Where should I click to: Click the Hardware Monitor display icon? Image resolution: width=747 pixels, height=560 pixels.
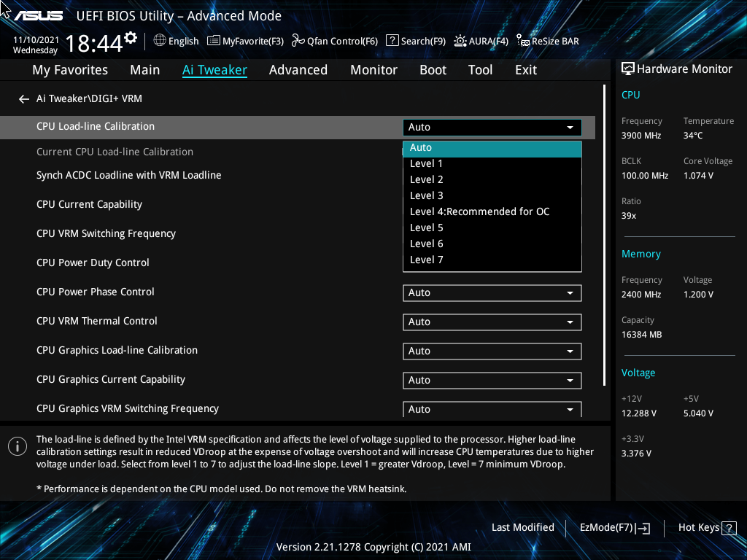[628, 69]
